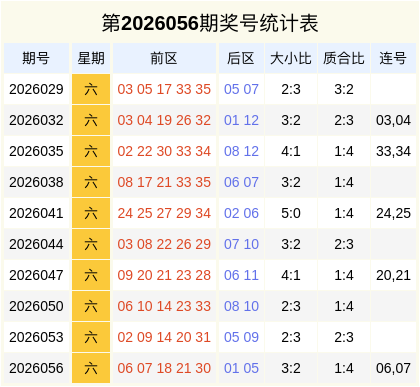This screenshot has width=420, height=387.
Task: Select issue number 2026041
Action: point(36,213)
